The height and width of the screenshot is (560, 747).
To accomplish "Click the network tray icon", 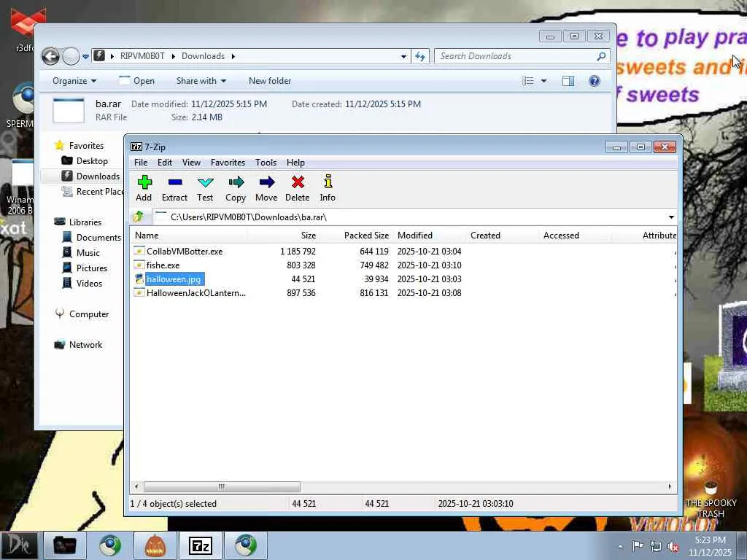I will 656,547.
